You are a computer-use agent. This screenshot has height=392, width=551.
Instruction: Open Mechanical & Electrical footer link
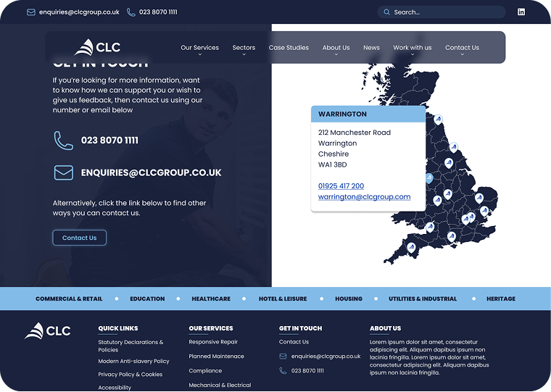tap(220, 385)
